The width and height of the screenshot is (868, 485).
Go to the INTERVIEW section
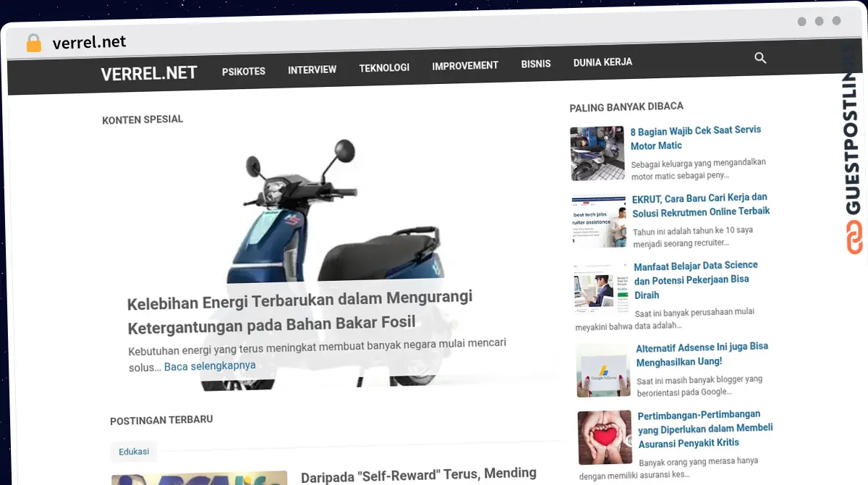click(312, 69)
